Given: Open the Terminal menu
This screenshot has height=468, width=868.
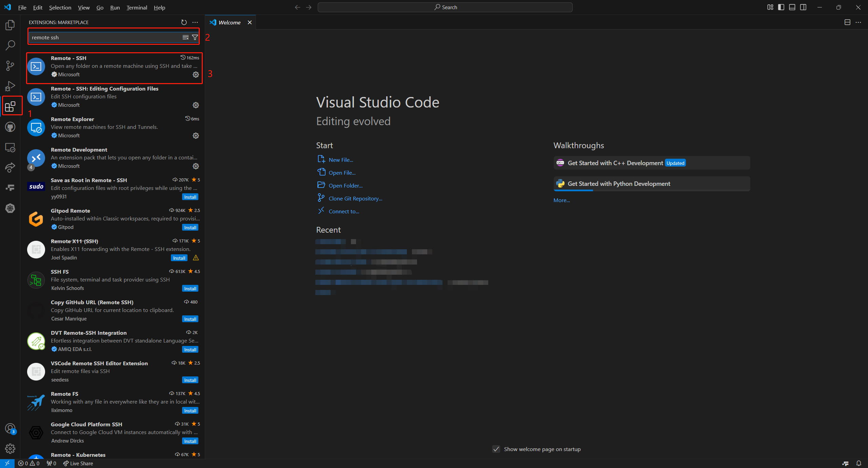Looking at the screenshot, I should (x=137, y=7).
